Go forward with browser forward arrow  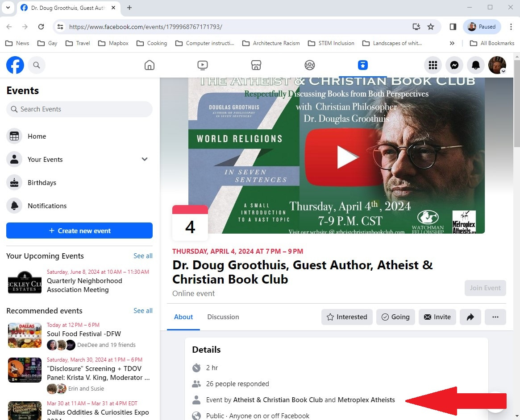coord(25,27)
